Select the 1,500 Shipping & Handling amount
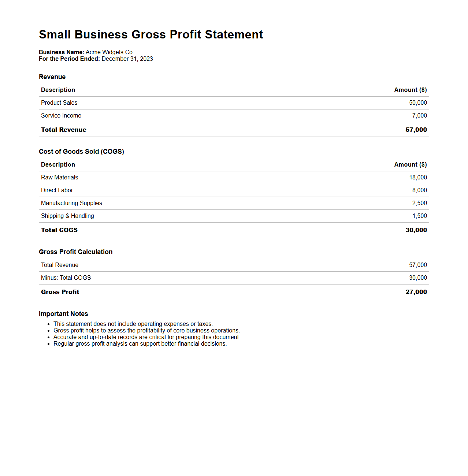468x476 pixels. coord(419,216)
